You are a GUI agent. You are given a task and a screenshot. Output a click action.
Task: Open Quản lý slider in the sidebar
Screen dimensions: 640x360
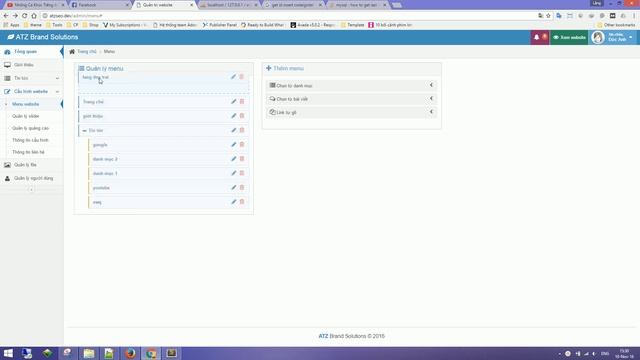coord(25,116)
